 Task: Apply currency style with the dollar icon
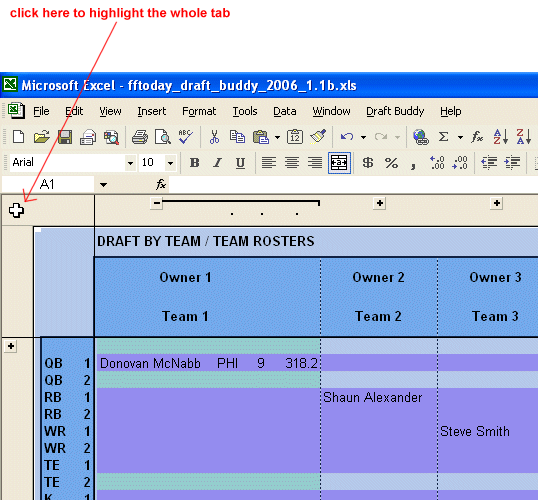point(368,162)
